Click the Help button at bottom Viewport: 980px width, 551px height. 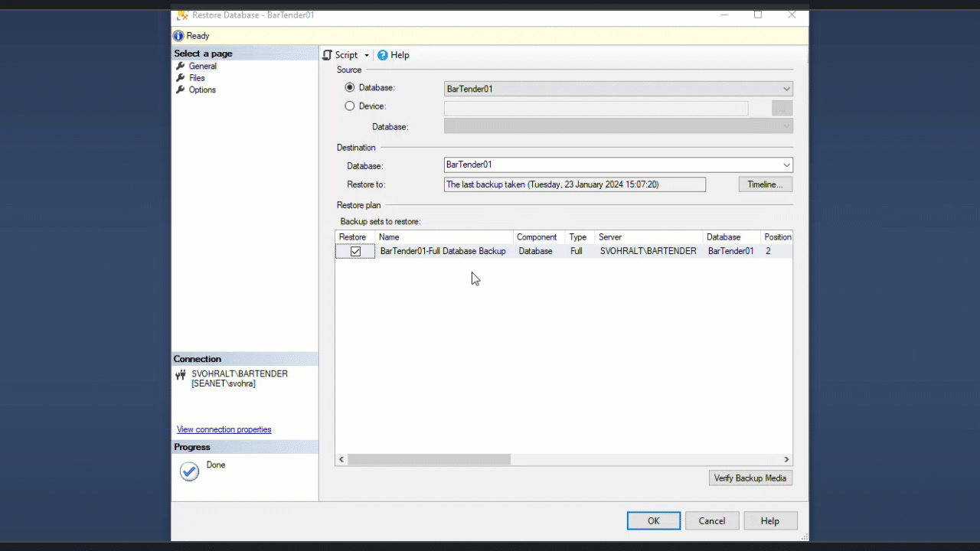(x=770, y=521)
